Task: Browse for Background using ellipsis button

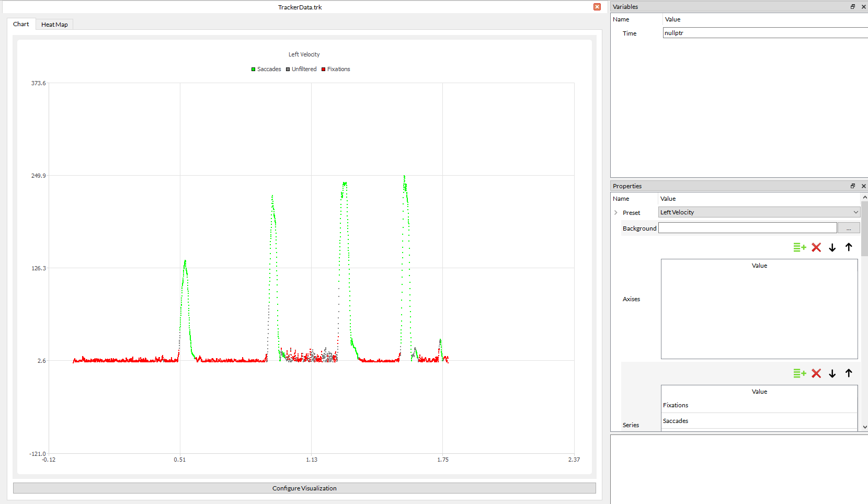Action: coord(848,228)
